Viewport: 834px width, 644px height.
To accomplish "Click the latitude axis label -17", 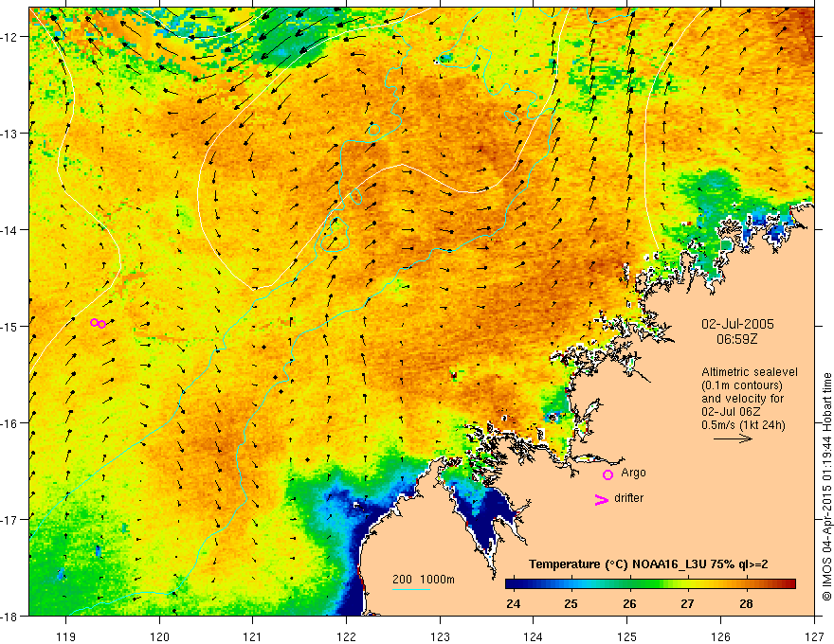I will [9, 520].
